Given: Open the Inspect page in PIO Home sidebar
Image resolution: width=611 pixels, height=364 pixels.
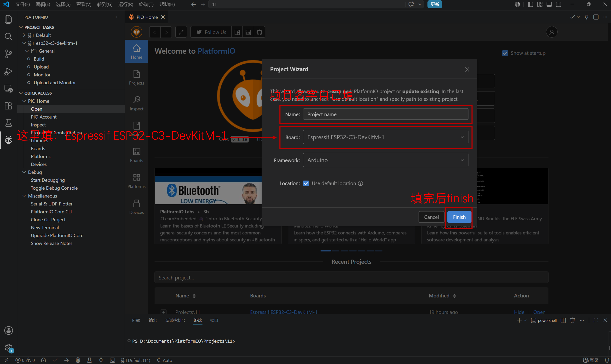Looking at the screenshot, I should [x=136, y=103].
